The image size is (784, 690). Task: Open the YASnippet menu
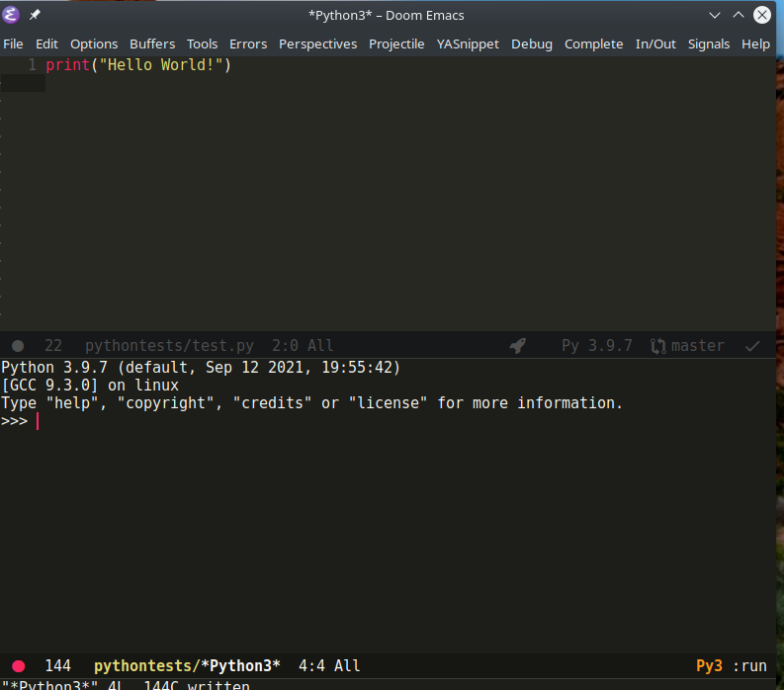click(x=468, y=44)
